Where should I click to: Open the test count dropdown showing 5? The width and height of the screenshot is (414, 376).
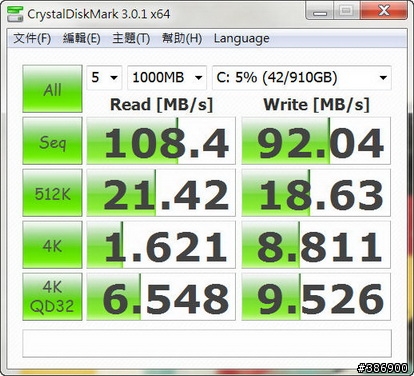coord(104,78)
